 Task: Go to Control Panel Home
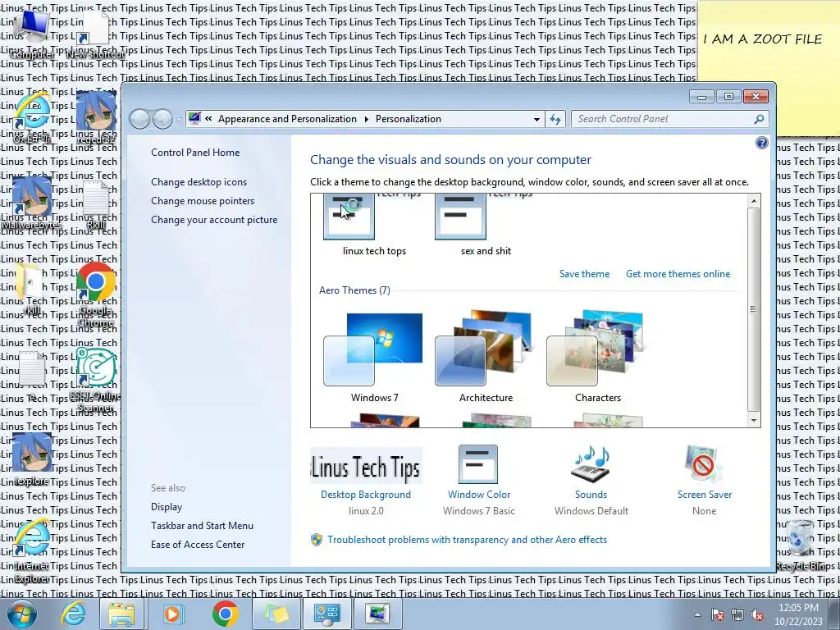tap(195, 152)
